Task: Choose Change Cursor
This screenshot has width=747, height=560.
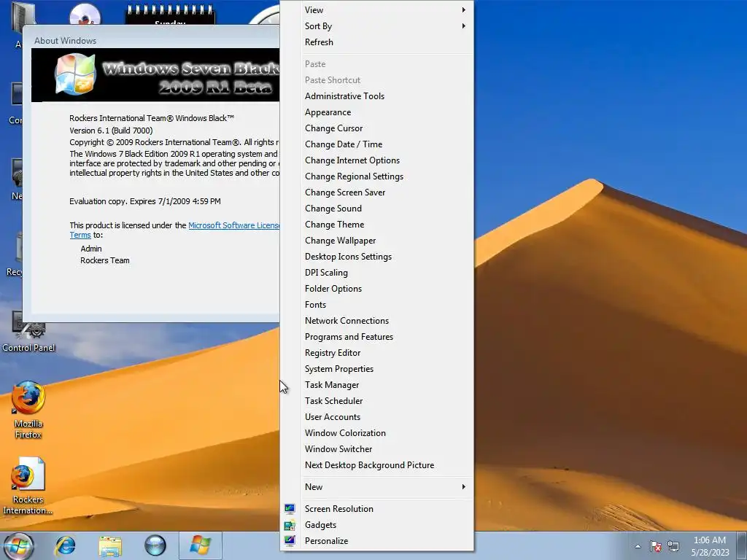Action: [x=377, y=128]
